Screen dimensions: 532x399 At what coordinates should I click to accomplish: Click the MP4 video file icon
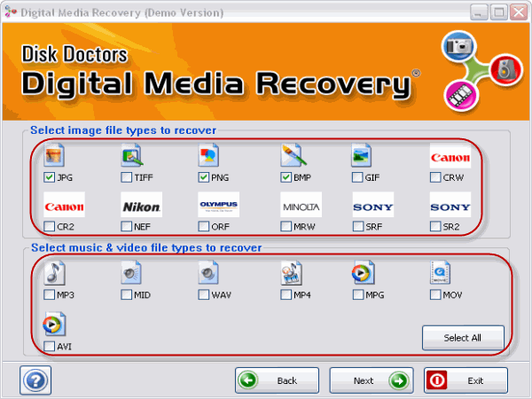click(292, 273)
